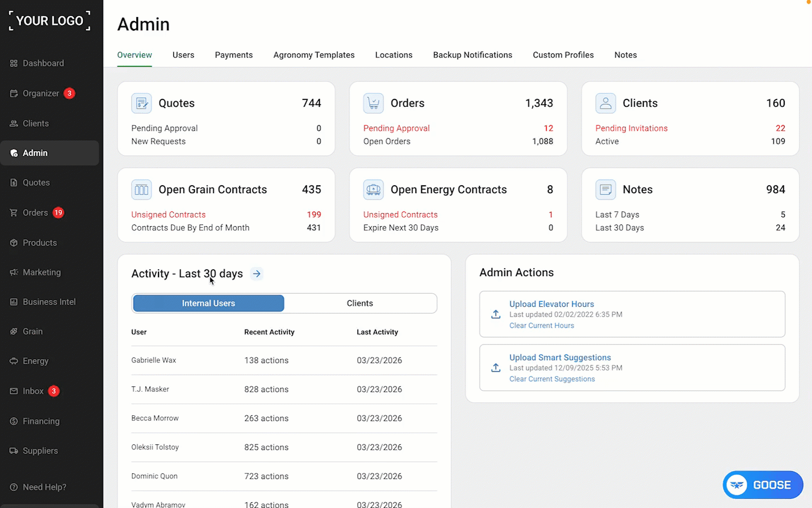Click the Open Energy Contracts tanker icon
This screenshot has width=812, height=508.
tap(373, 190)
